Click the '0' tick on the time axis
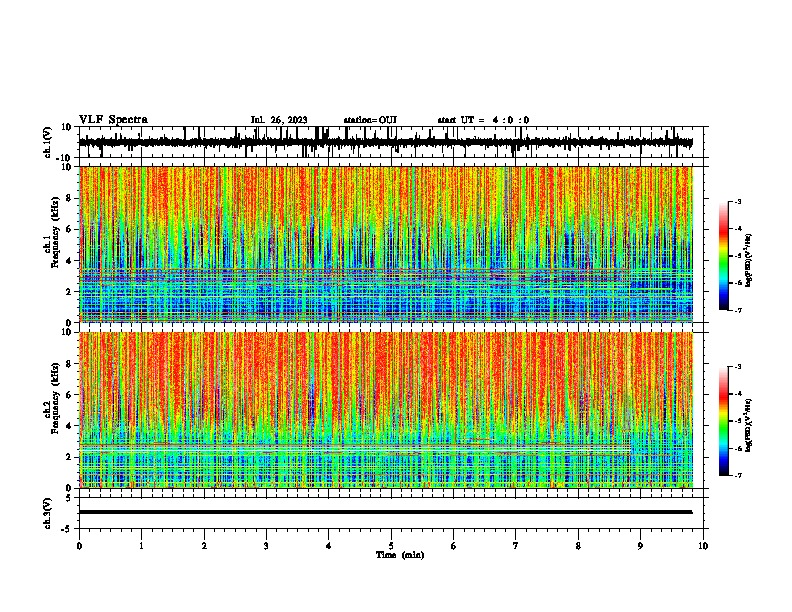This screenshot has height=612, width=792. click(x=79, y=546)
